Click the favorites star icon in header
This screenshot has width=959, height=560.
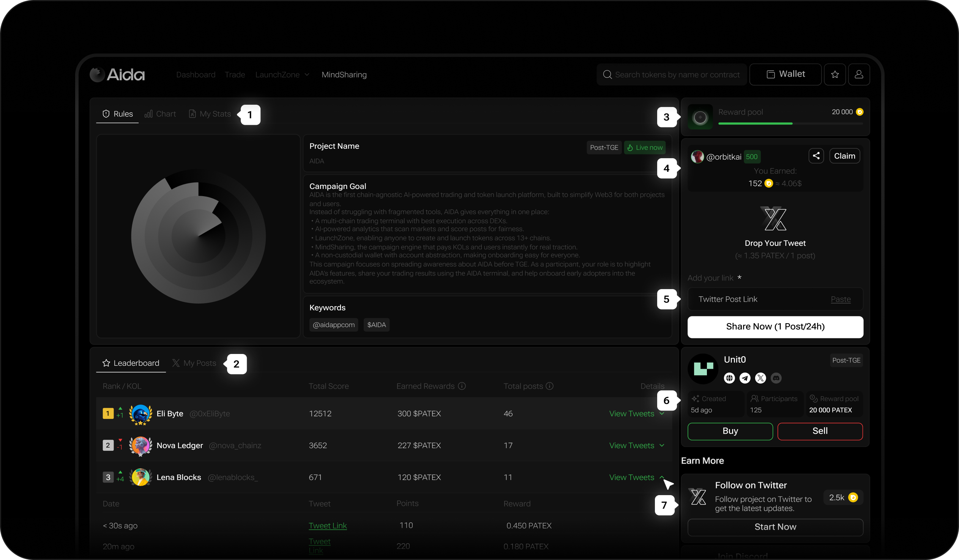[834, 75]
